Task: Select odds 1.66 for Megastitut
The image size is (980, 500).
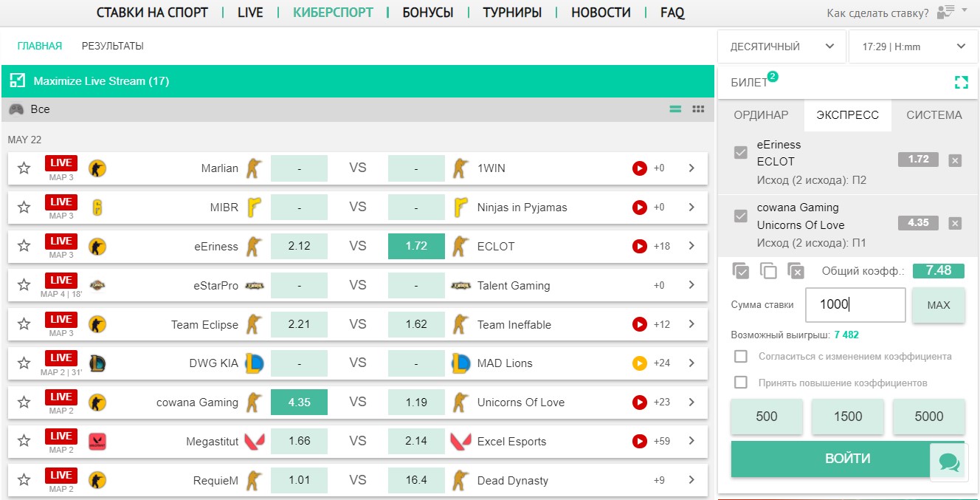Action: [x=299, y=441]
